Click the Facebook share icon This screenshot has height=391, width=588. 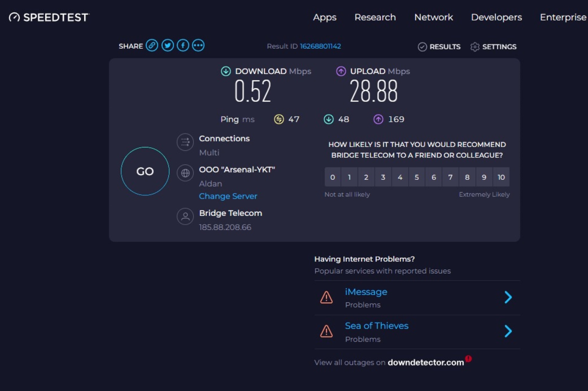(183, 45)
